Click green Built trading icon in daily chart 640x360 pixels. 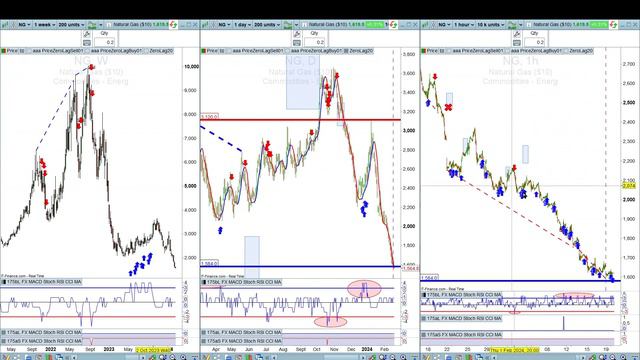coord(288,25)
